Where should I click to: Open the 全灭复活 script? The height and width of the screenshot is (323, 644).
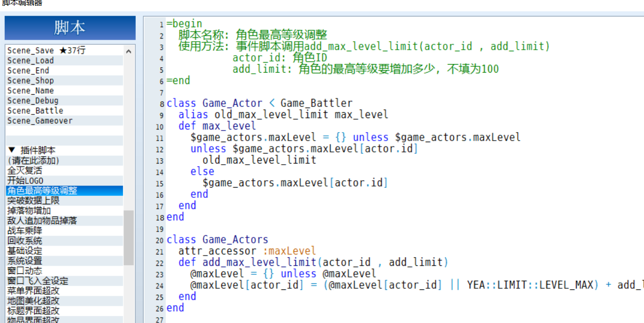pos(65,171)
